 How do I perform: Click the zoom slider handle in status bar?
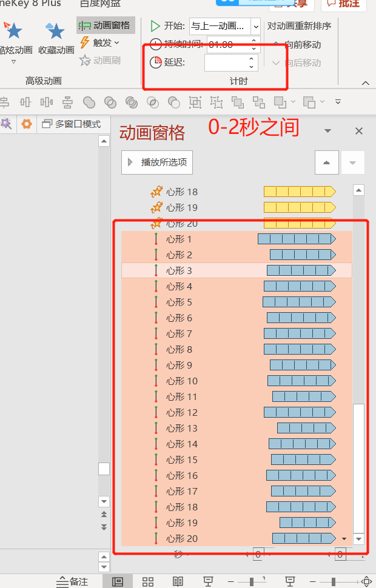coord(333,581)
